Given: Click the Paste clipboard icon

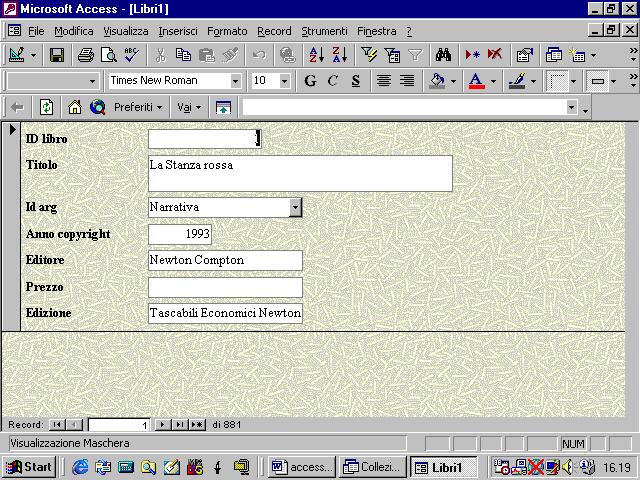Looking at the screenshot, I should coord(207,55).
